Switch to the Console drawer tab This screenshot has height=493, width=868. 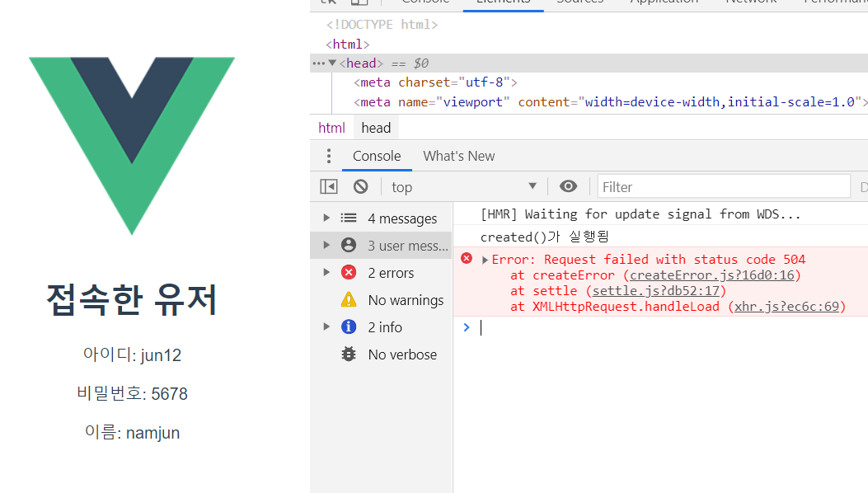(377, 156)
